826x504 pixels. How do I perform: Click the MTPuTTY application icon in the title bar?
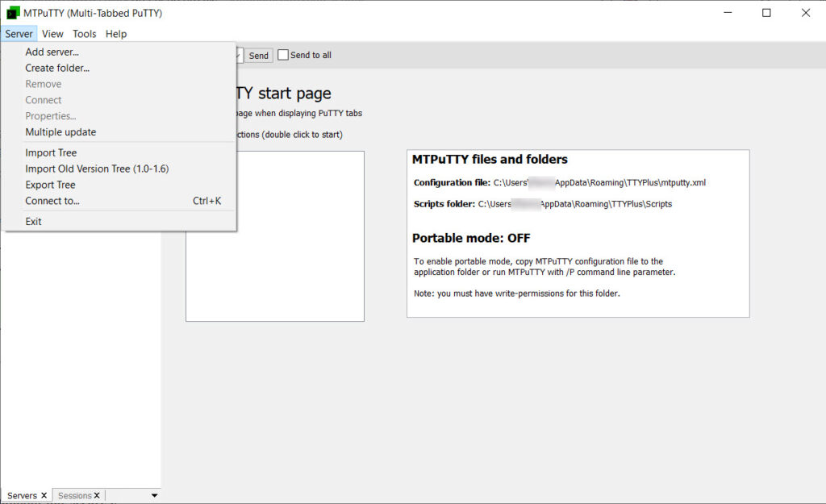(x=13, y=13)
